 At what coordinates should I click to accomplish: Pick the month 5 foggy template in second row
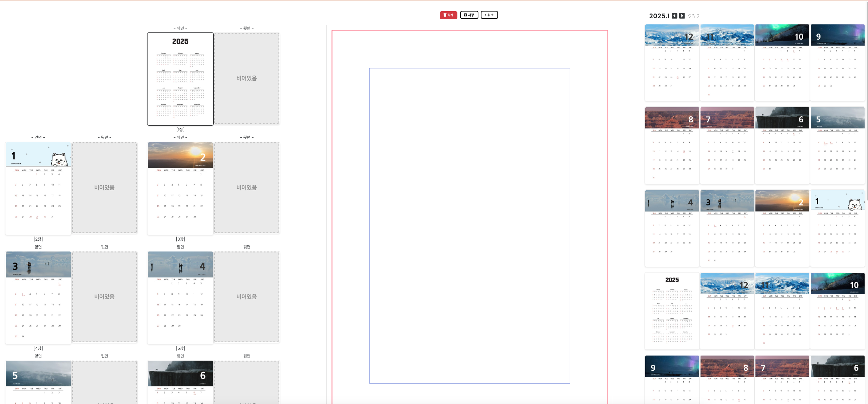[837, 145]
